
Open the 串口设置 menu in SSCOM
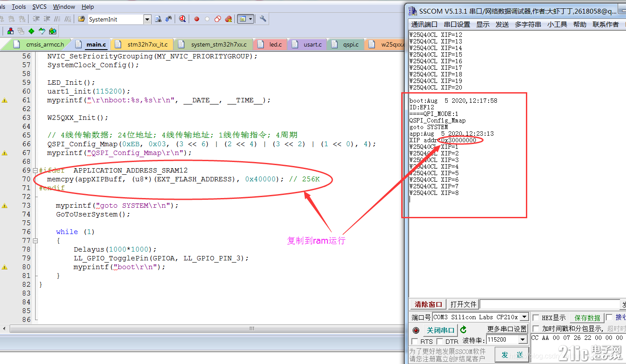(x=457, y=24)
